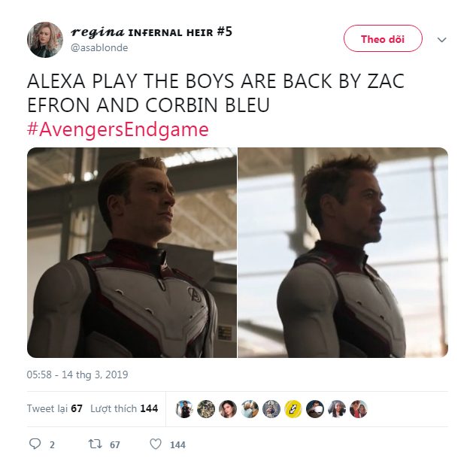The image size is (476, 470).
Task: Open the 05:58 - 14 thg 3, 2019 timestamp
Action: [x=77, y=374]
